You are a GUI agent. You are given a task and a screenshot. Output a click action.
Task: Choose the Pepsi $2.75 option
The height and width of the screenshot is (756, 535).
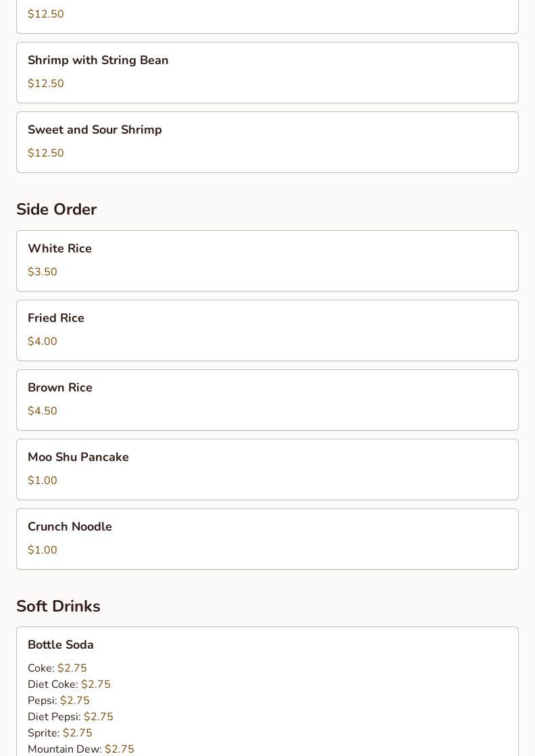coord(59,700)
